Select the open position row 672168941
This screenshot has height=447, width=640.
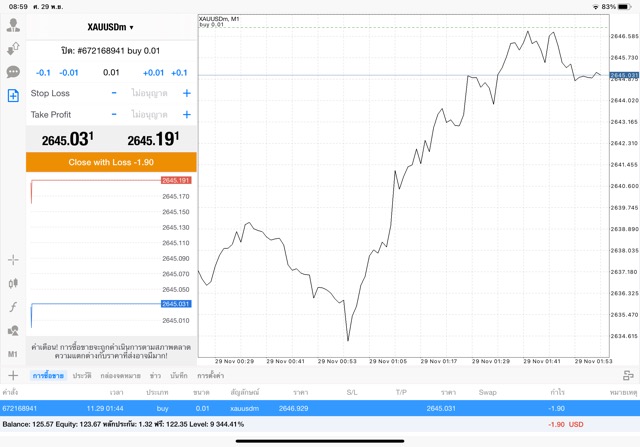(x=320, y=408)
